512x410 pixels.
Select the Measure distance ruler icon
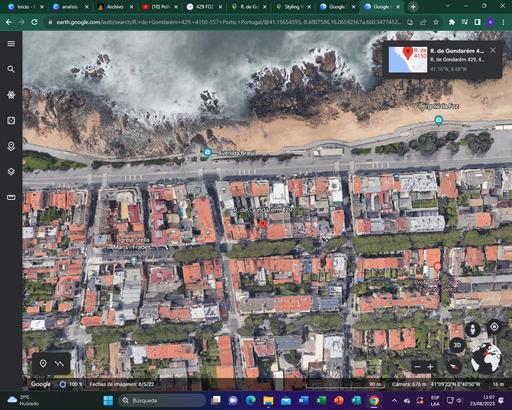tap(11, 197)
